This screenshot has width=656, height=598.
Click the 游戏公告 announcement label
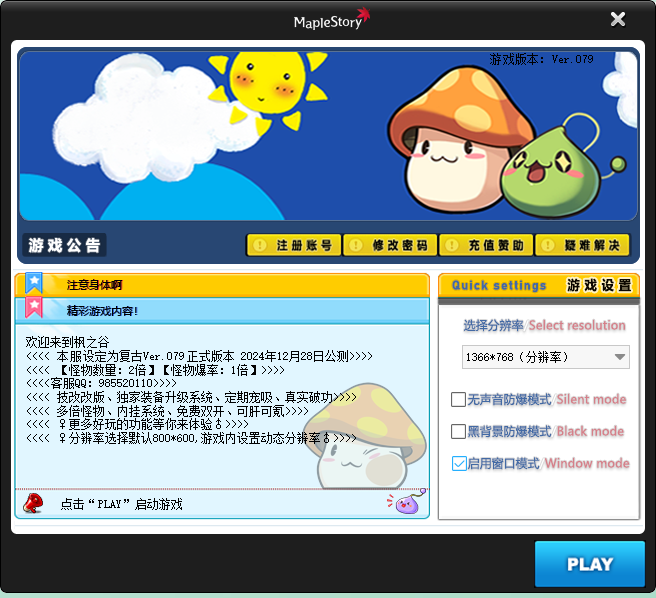(64, 245)
